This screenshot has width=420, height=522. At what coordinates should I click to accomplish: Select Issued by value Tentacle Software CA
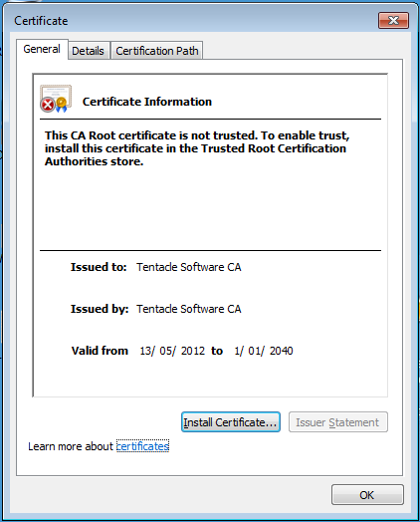pyautogui.click(x=188, y=309)
